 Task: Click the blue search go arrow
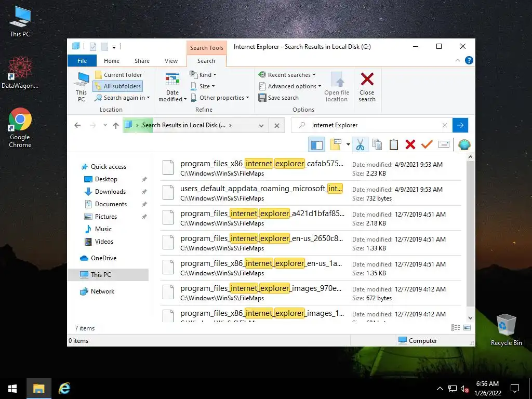click(460, 125)
